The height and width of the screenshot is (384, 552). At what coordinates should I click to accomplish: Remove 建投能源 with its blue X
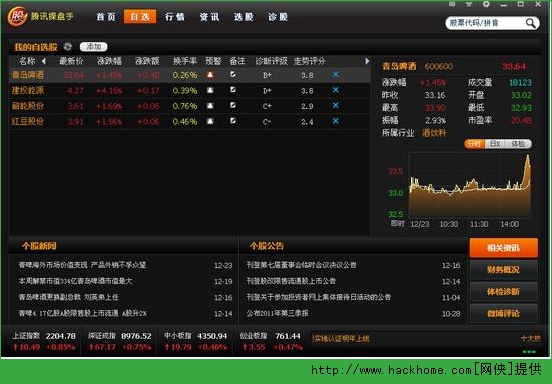tap(335, 90)
